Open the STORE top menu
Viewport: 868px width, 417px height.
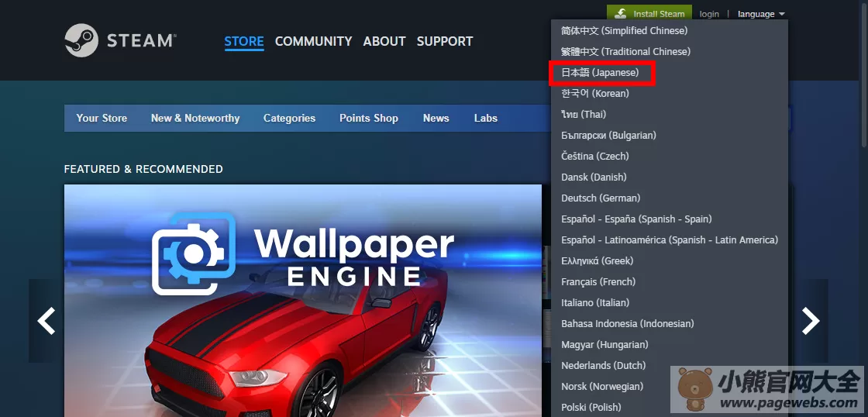click(244, 42)
